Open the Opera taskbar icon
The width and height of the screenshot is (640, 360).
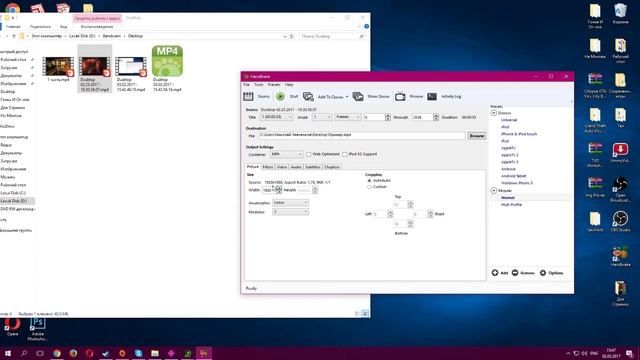[89, 353]
